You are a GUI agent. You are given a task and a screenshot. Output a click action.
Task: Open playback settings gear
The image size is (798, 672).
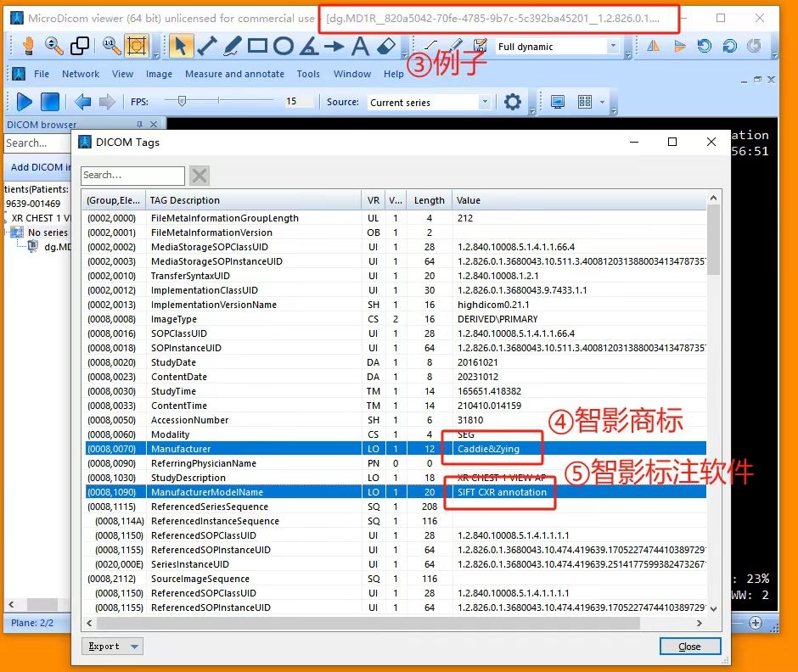(x=513, y=102)
